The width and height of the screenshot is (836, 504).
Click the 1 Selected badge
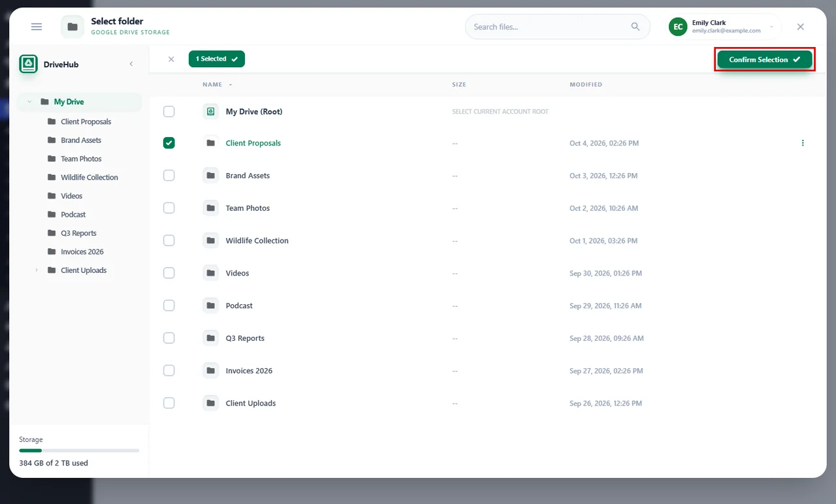click(217, 59)
